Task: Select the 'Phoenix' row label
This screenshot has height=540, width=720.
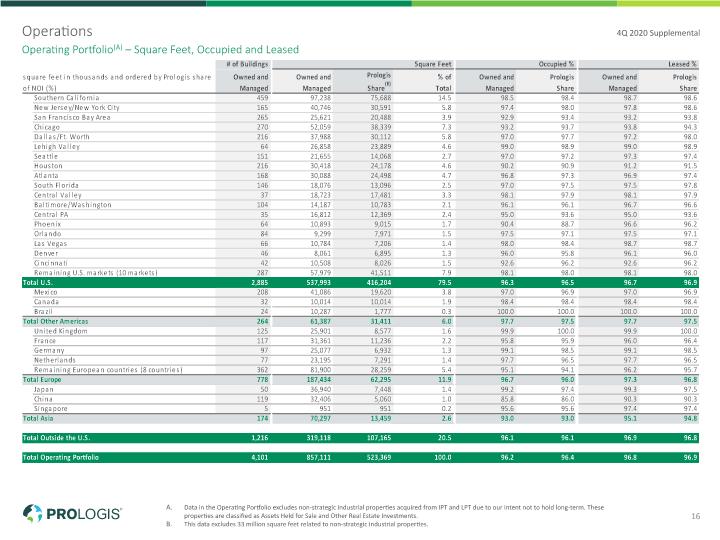Action: (x=47, y=224)
